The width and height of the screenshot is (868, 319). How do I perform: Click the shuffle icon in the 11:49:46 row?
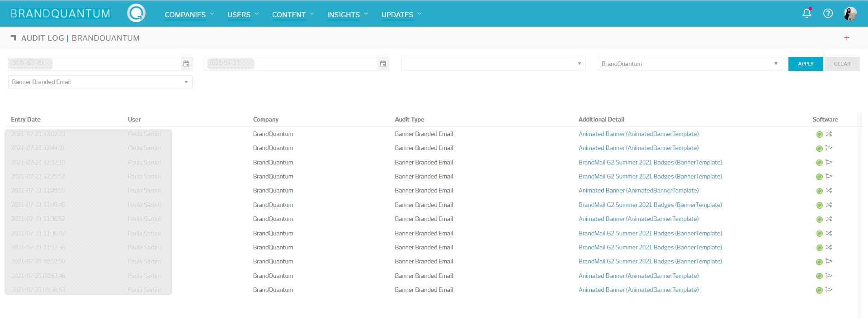829,205
